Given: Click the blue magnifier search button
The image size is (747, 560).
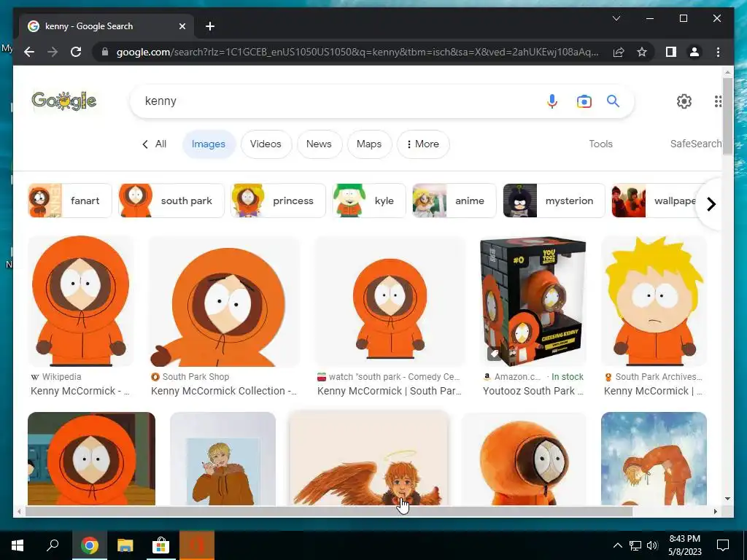Looking at the screenshot, I should pyautogui.click(x=613, y=101).
